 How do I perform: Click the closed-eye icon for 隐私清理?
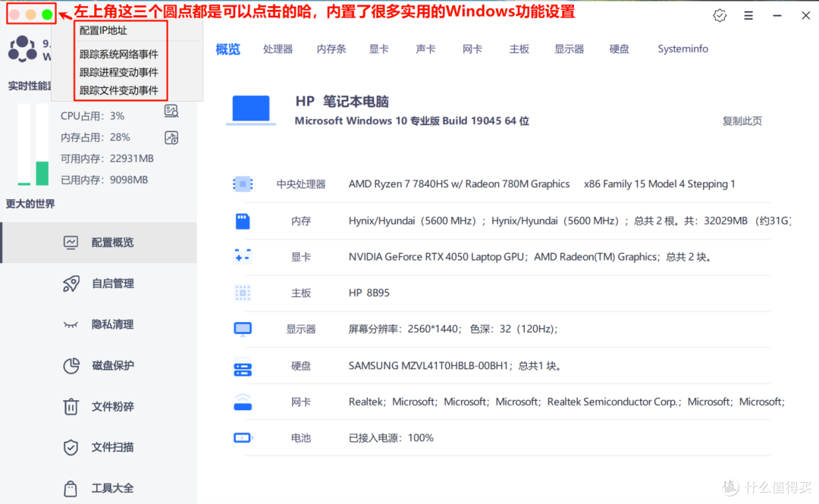[x=71, y=325]
